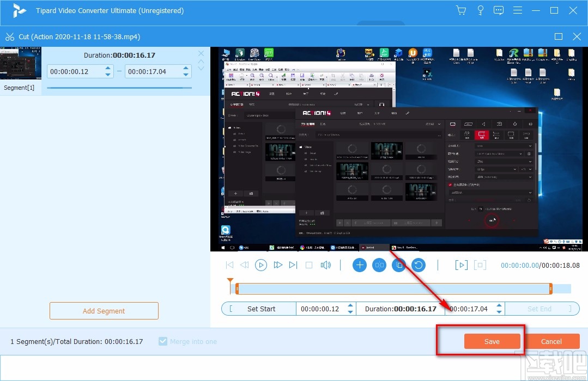Viewport: 588px width, 381px height.
Task: Click inside the blue timeline clip bar
Action: click(x=394, y=288)
